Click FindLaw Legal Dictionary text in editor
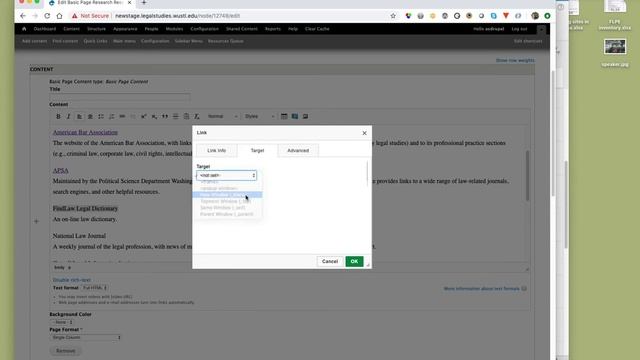Screen dimensions: 640x360 [85, 209]
